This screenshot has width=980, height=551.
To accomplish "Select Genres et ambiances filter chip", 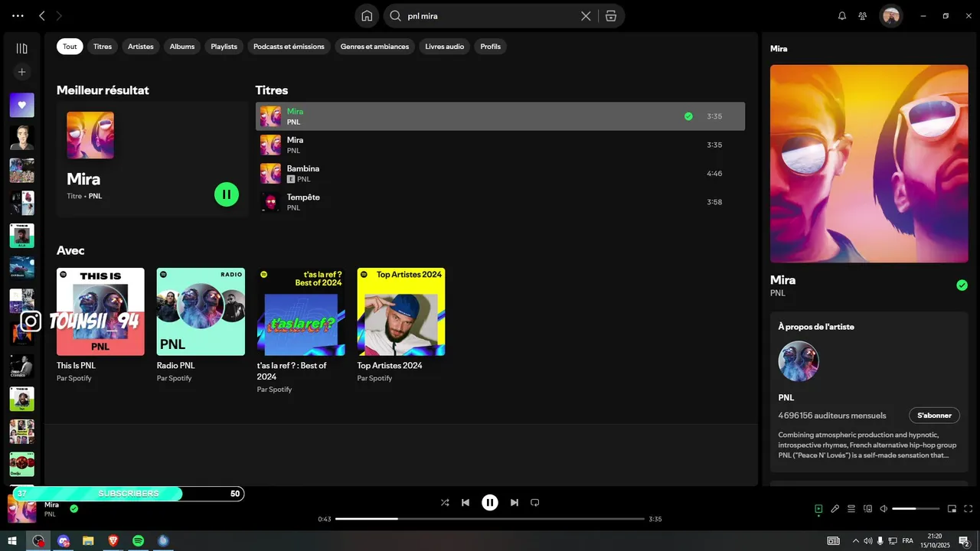I will coord(374,47).
